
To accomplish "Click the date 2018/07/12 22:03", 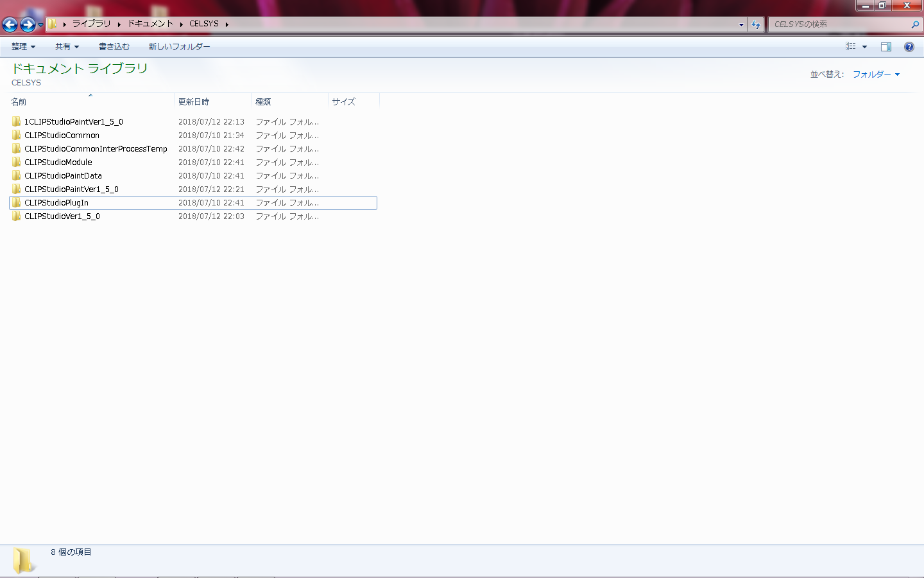I will [x=211, y=216].
